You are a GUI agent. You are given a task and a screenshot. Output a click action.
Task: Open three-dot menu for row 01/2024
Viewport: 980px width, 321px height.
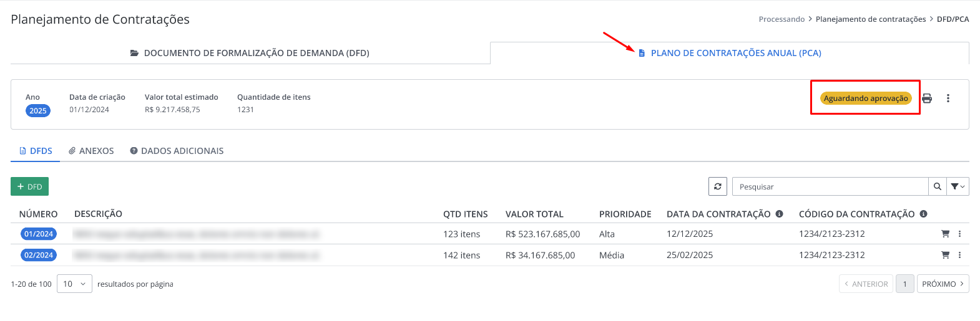(x=959, y=234)
